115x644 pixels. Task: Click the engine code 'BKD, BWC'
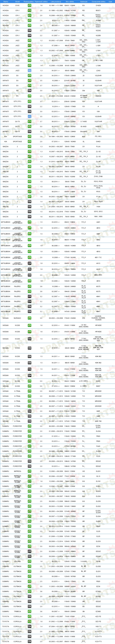98,275
